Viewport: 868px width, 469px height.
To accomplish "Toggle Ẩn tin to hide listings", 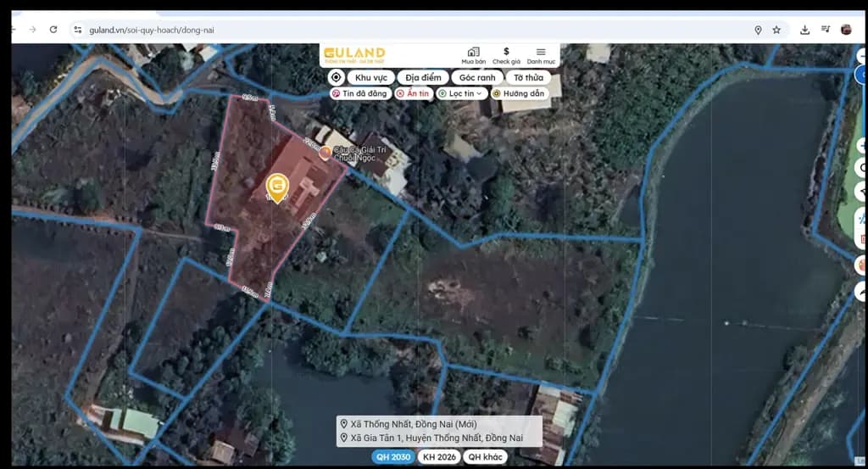I will click(x=414, y=93).
